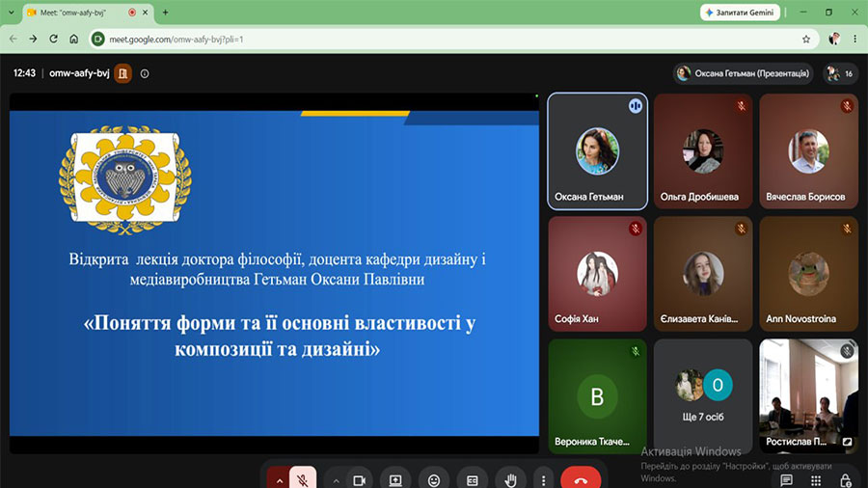Open the activities grid icon
Viewport: 868px width, 488px height.
(815, 479)
